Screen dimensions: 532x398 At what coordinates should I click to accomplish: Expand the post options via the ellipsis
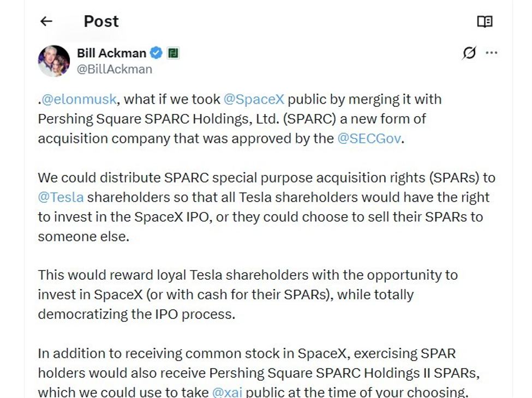pos(492,52)
